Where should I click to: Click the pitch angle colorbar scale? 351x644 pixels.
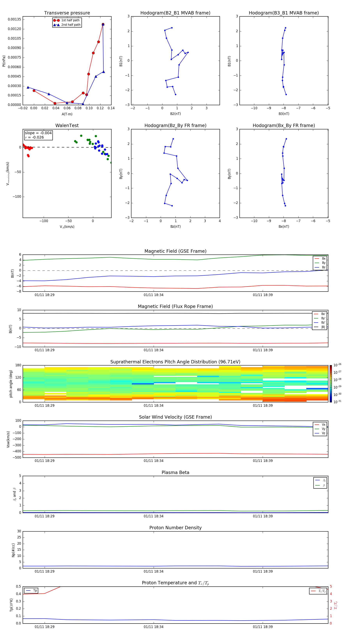coord(331,384)
